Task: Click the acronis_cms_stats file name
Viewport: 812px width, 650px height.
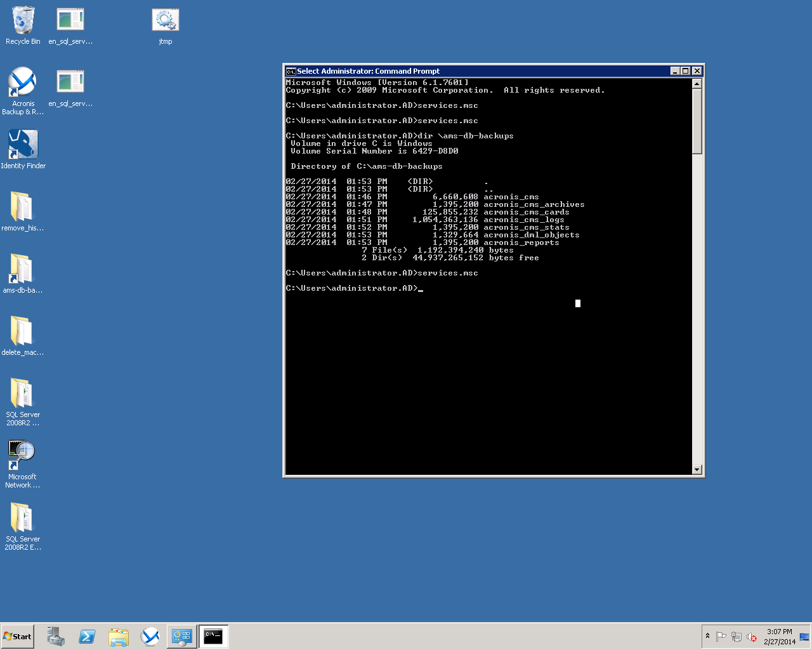Action: 527,227
